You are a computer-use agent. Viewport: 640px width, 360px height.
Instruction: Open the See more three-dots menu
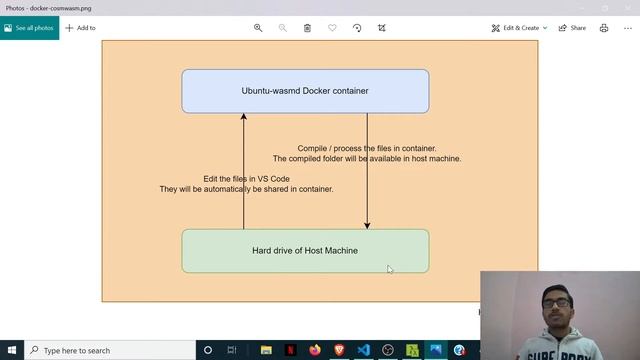(x=628, y=28)
